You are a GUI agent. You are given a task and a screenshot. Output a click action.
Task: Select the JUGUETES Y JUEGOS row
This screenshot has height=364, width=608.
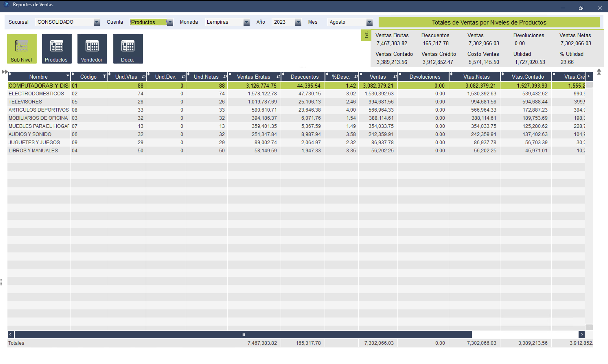click(296, 142)
